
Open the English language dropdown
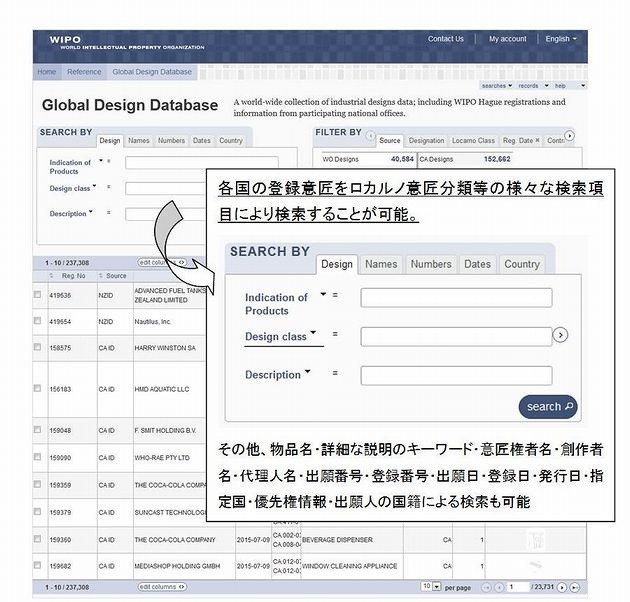pyautogui.click(x=561, y=39)
